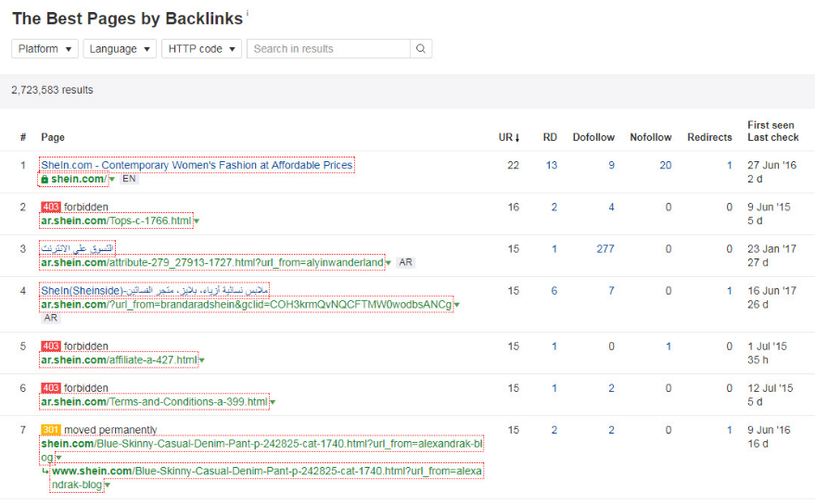Click the 403 badge in row 2
Viewport: 815px width, 504px height.
tap(51, 207)
